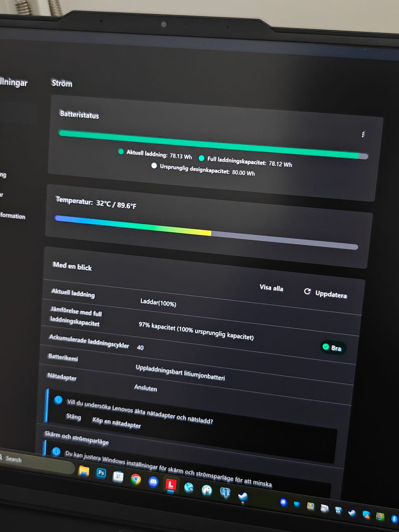The image size is (399, 532).
Task: Click the Batteristatus card title
Action: point(79,115)
